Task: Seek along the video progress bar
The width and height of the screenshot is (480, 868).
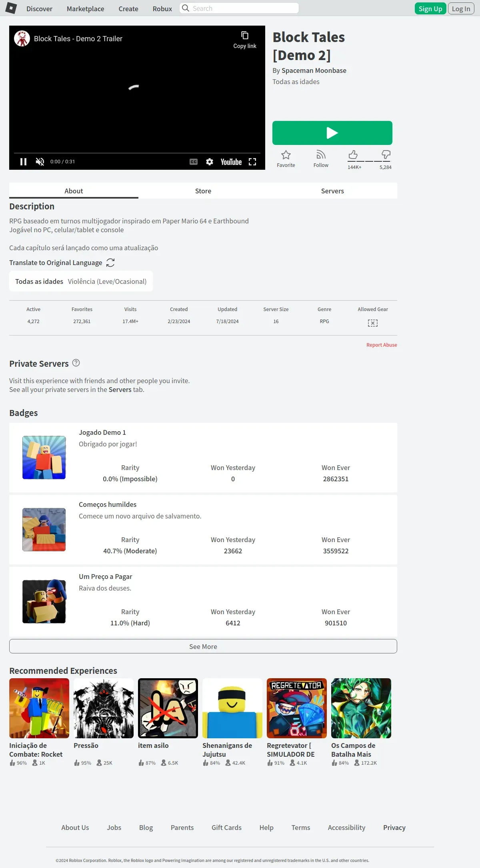Action: point(137,153)
